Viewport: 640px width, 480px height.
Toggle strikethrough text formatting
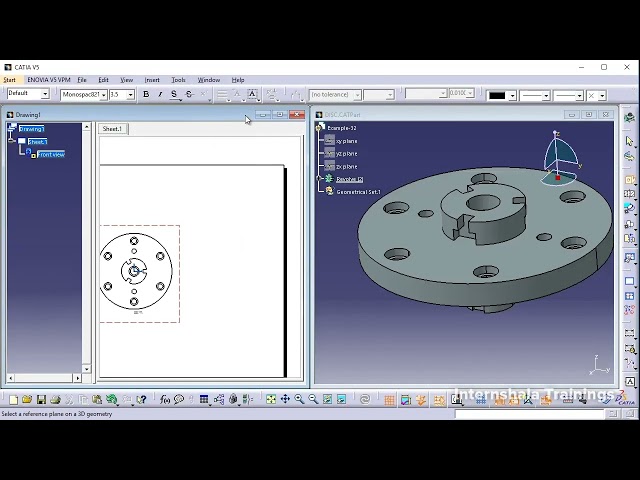coord(189,94)
